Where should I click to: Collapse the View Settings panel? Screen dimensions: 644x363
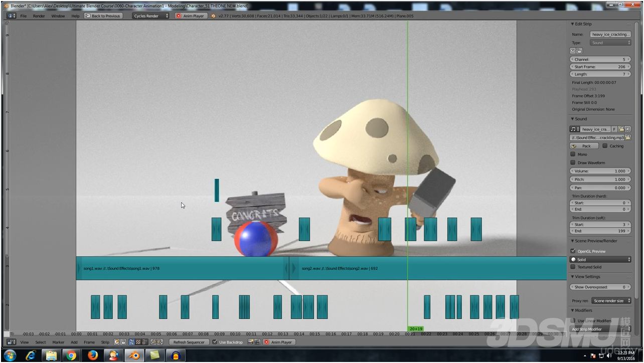(x=572, y=277)
